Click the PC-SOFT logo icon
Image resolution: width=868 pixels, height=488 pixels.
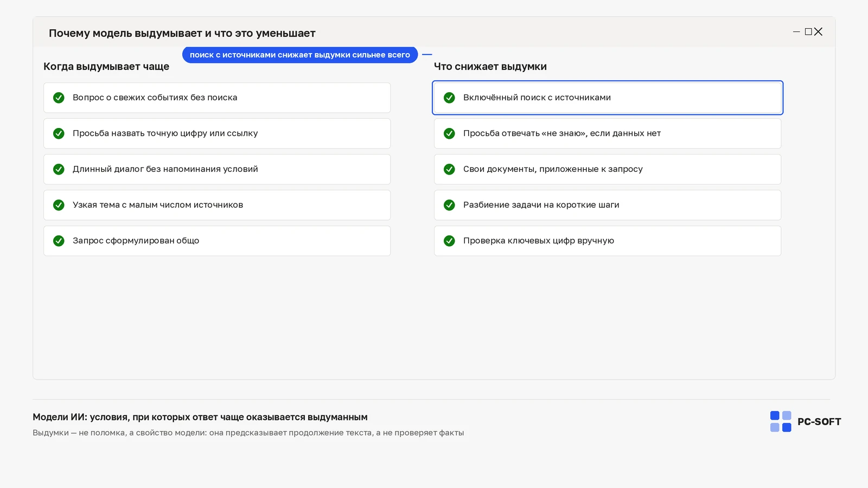click(781, 421)
